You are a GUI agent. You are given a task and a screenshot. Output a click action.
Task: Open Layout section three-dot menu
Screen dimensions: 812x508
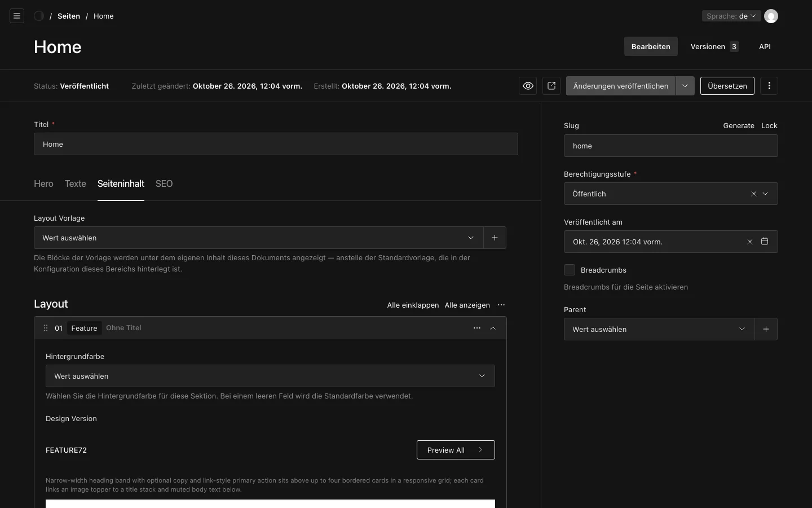pos(501,305)
